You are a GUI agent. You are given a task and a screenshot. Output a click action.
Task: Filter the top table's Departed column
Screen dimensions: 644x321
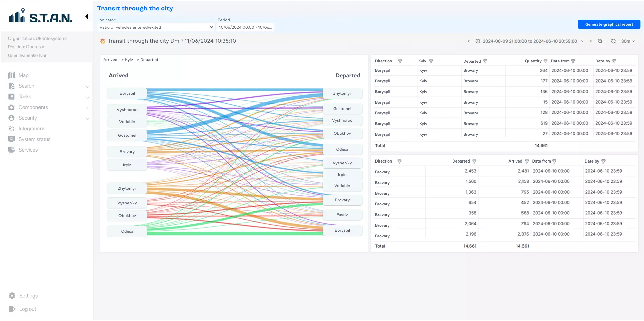tap(485, 61)
